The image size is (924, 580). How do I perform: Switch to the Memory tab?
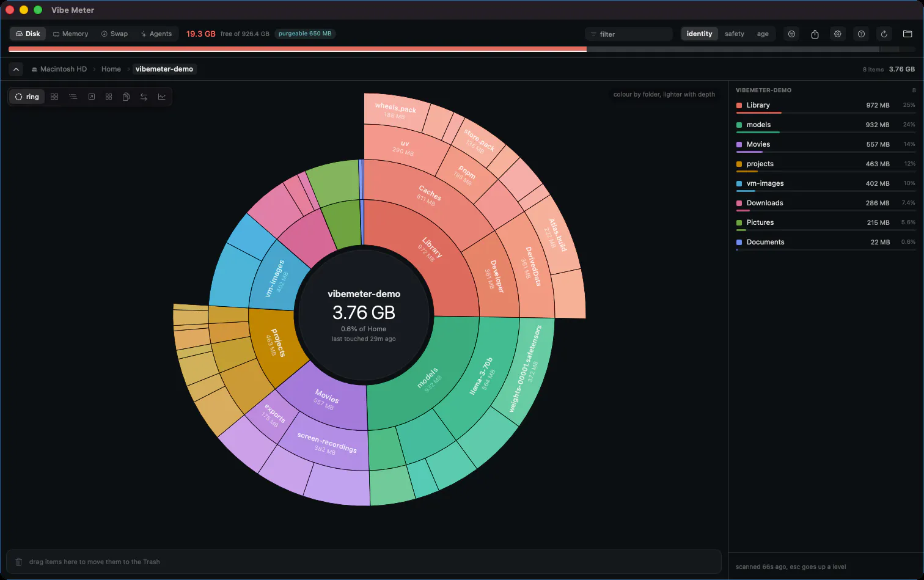(x=70, y=34)
